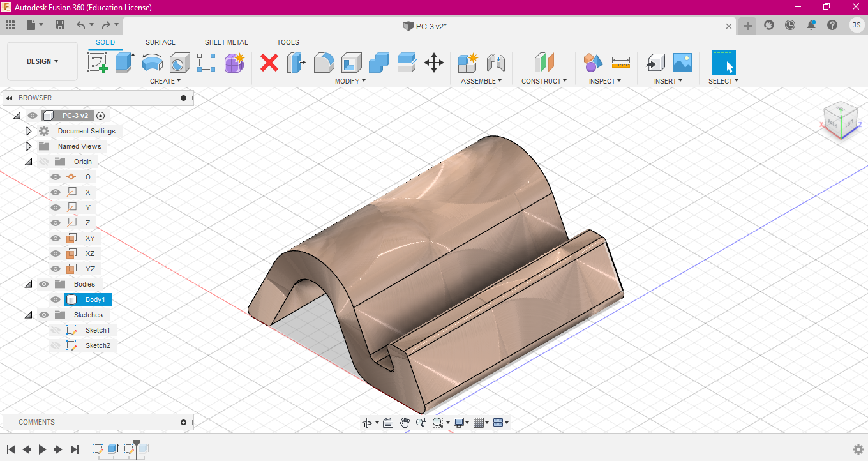Viewport: 868px width, 461px height.
Task: Open the SELECT dropdown menu
Action: coord(723,81)
